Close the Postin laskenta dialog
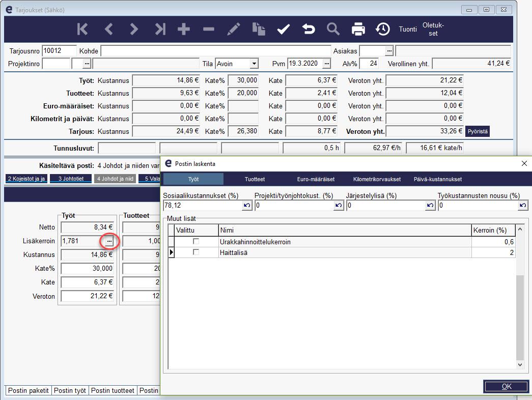This screenshot has width=532, height=400. pyautogui.click(x=524, y=163)
